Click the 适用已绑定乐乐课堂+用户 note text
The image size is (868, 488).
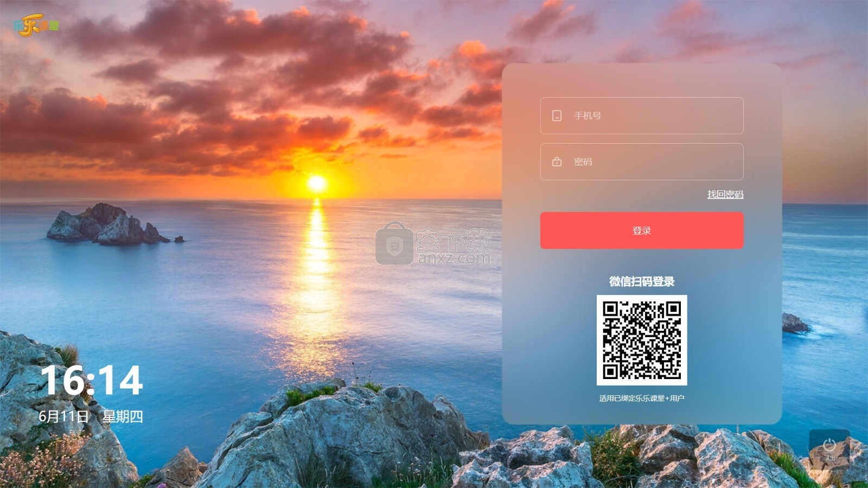642,398
